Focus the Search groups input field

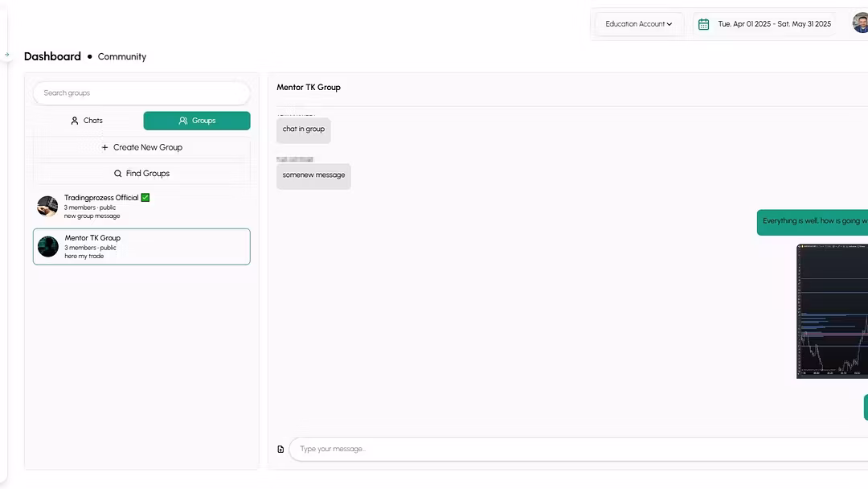pos(141,93)
